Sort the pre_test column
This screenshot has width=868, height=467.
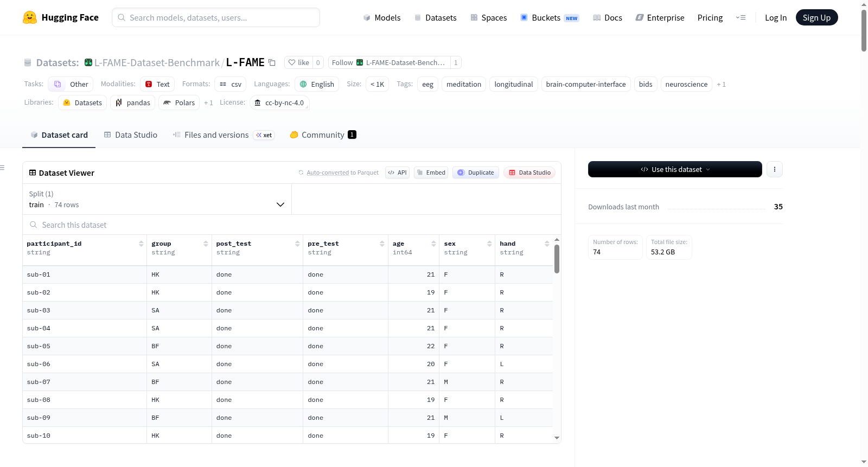click(382, 244)
